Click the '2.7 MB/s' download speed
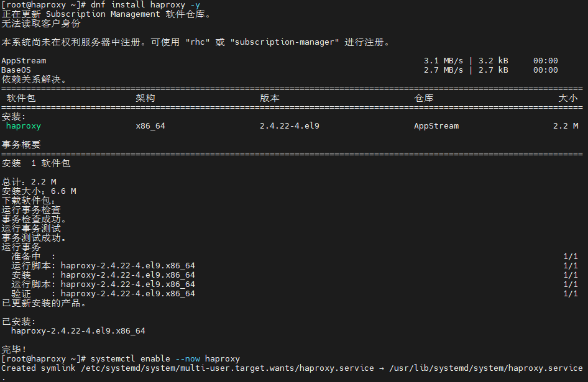The image size is (588, 382). (x=443, y=70)
